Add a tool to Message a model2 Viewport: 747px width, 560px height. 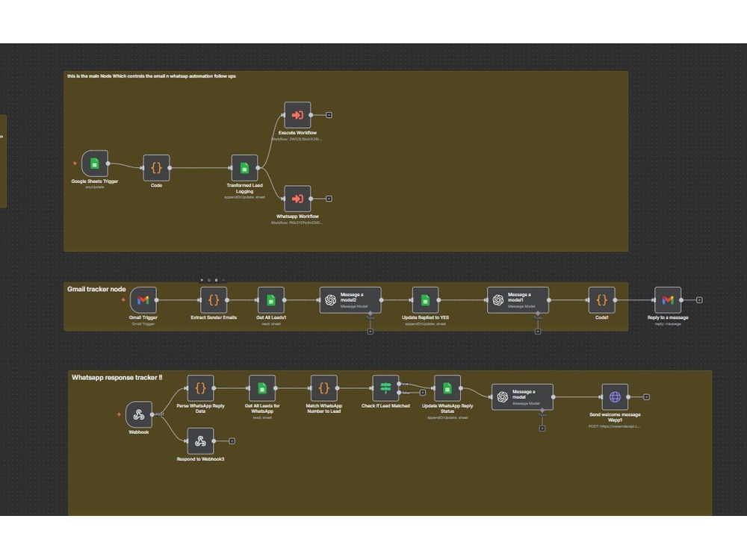point(371,332)
